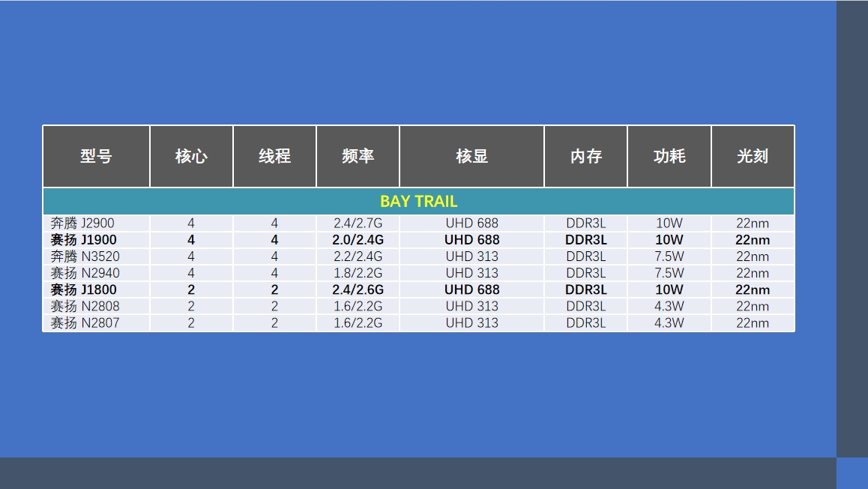Click the 1.8/2.2G frequency value

(x=358, y=273)
